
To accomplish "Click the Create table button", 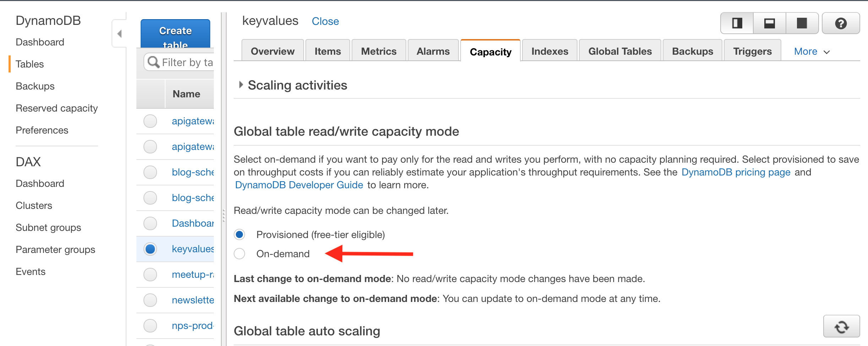I will tap(175, 34).
